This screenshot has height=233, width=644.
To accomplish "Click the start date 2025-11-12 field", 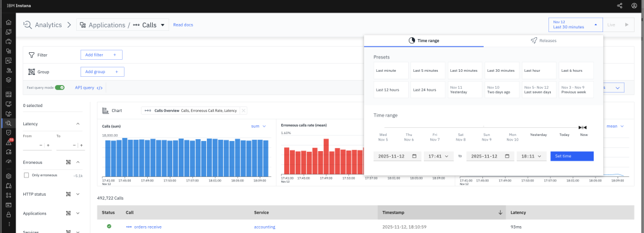I will tap(397, 156).
